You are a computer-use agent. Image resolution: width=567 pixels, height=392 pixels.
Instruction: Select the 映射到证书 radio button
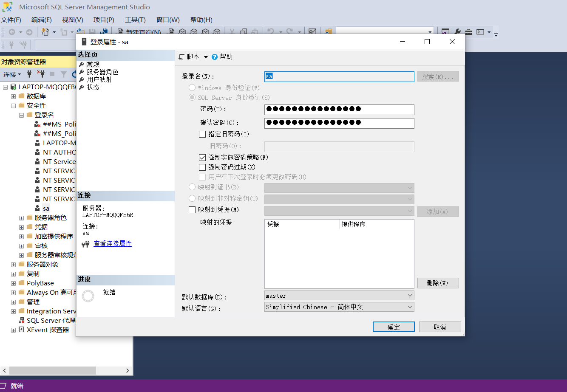tap(192, 187)
